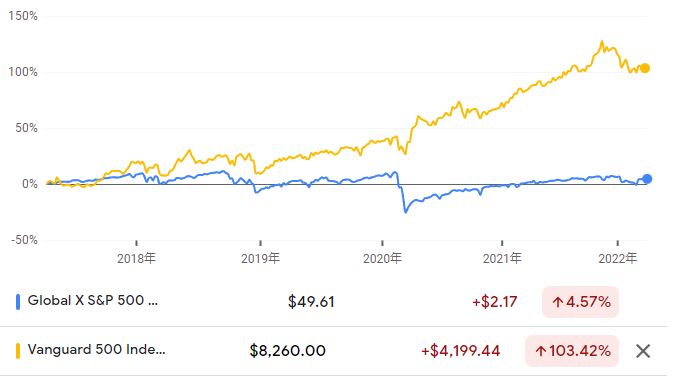Screen dimensions: 674x379
Task: Click the $49.61 price value
Action: pos(311,302)
